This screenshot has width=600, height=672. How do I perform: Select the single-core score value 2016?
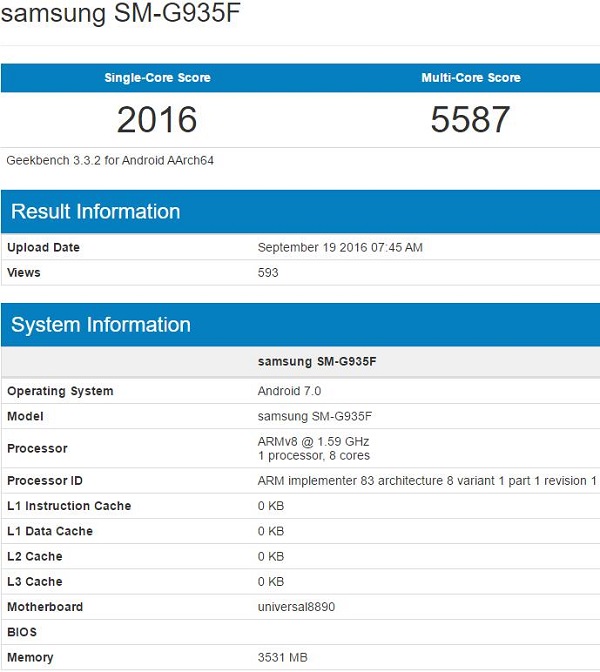coord(157,119)
